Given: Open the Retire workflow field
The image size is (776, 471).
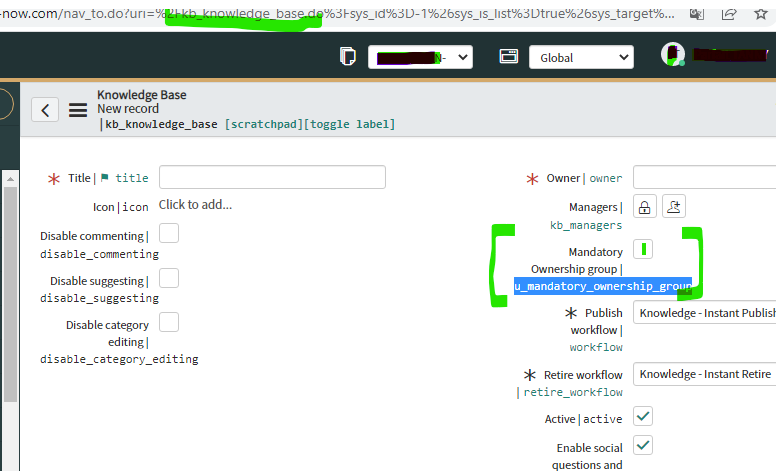Looking at the screenshot, I should [705, 374].
